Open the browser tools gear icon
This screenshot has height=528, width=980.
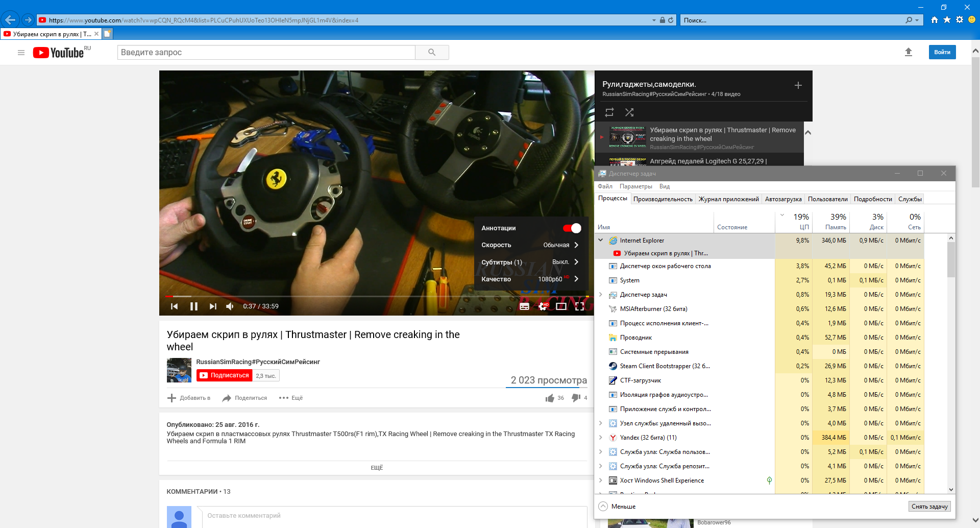(960, 20)
